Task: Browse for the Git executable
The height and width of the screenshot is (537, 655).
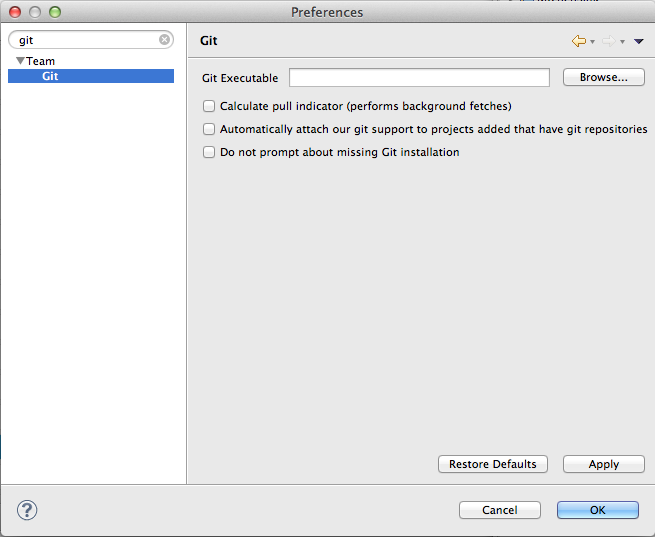Action: coord(604,77)
